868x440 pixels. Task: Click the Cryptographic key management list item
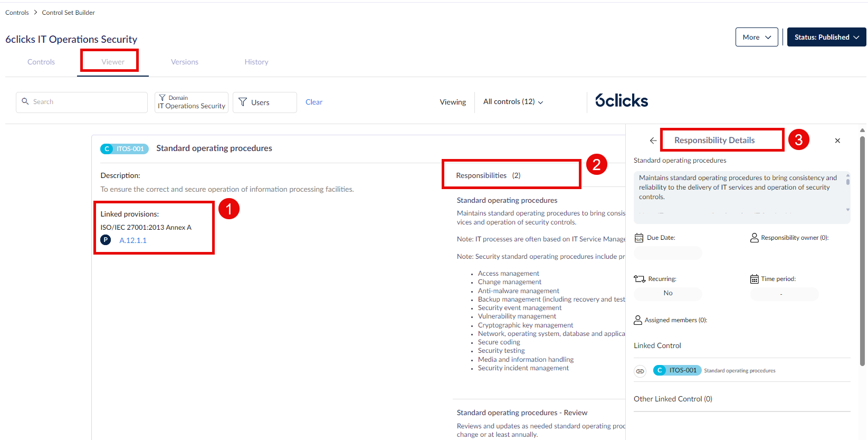coord(526,325)
